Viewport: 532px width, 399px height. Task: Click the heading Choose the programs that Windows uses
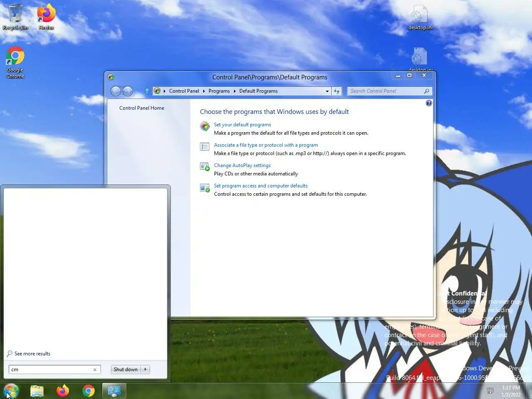click(x=274, y=112)
